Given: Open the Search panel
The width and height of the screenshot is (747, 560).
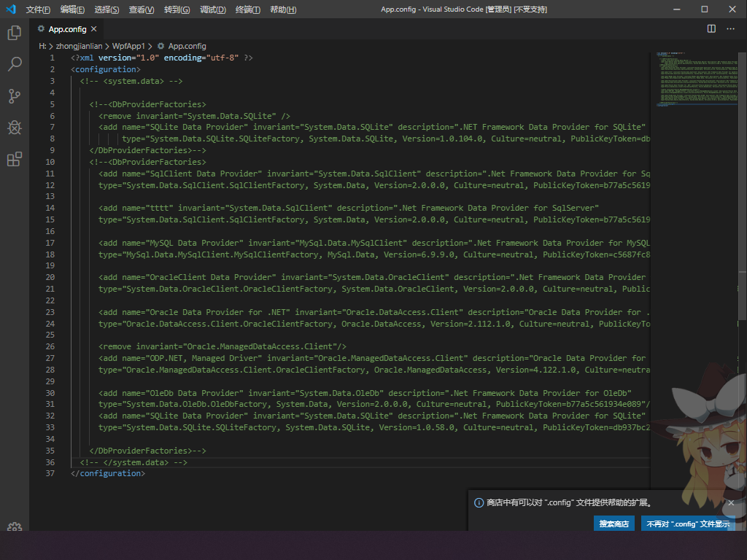Looking at the screenshot, I should pos(15,64).
